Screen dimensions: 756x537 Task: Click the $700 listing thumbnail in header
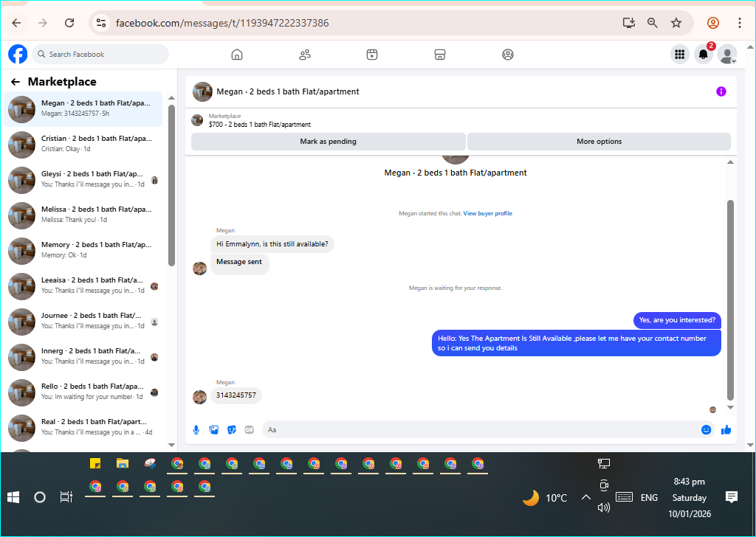point(197,120)
